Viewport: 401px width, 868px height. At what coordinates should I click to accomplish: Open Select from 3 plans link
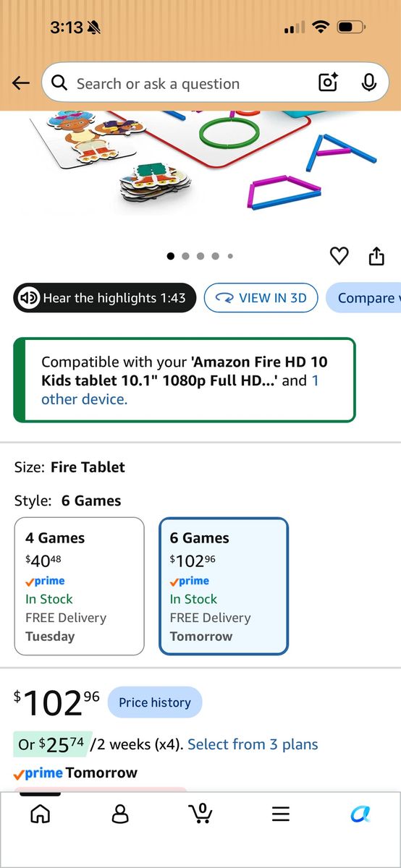coord(253,744)
